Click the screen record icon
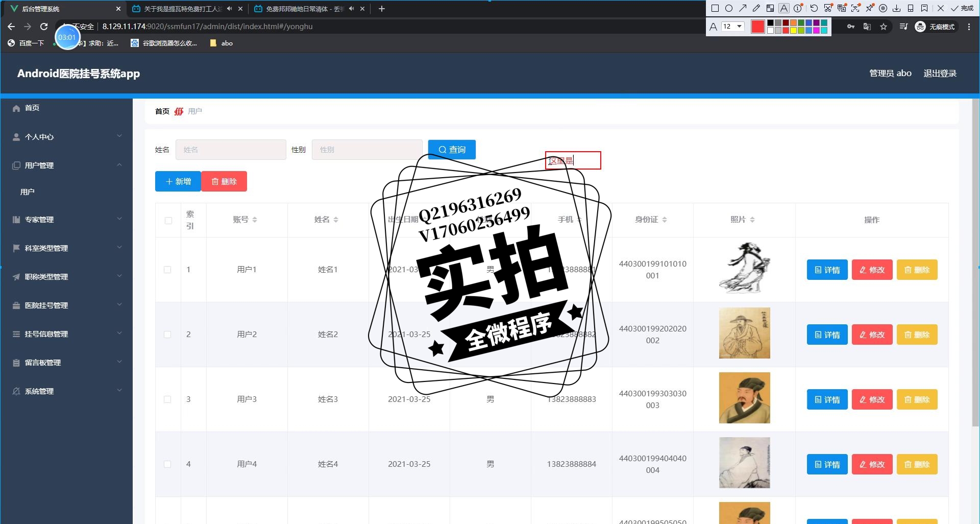The image size is (980, 524). [883, 8]
